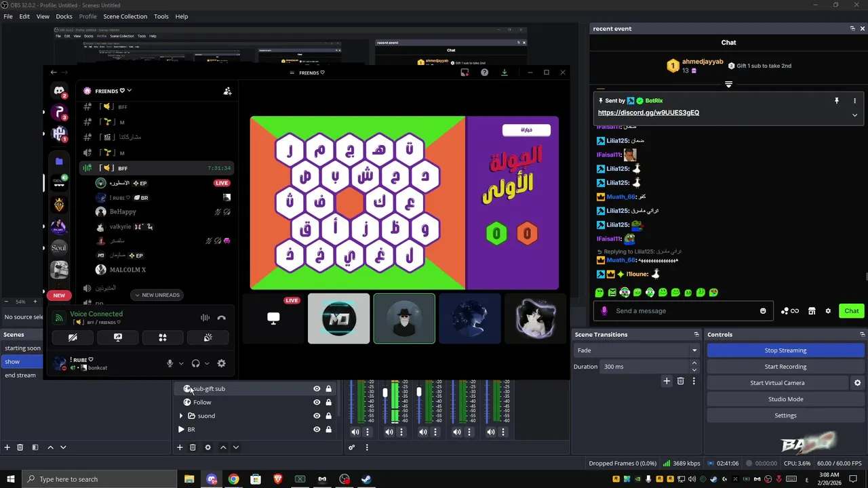Open Discord Activities shapes button
The width and height of the screenshot is (868, 488).
tap(163, 338)
